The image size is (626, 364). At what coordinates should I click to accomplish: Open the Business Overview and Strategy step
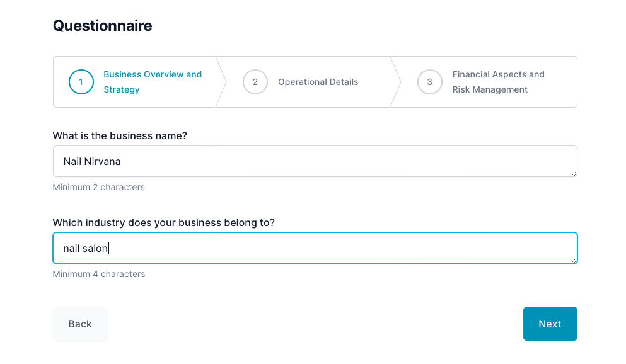153,82
